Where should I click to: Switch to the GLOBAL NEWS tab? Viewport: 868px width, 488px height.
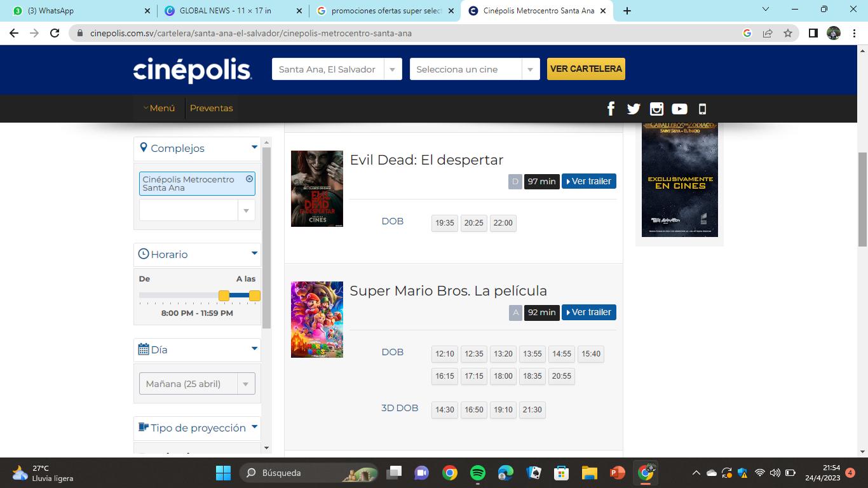[x=233, y=11]
